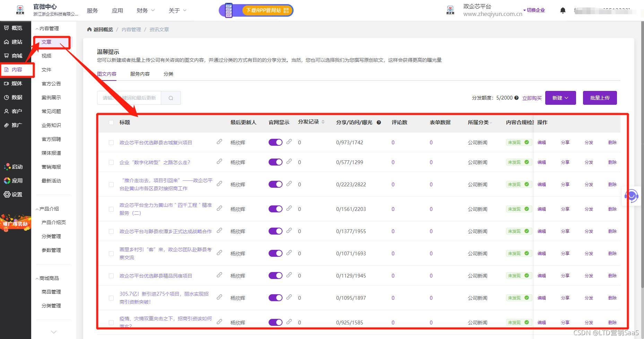Copy link icon for 企业"数字化转型"之路怎么走 title
The height and width of the screenshot is (339, 644).
coord(219,161)
